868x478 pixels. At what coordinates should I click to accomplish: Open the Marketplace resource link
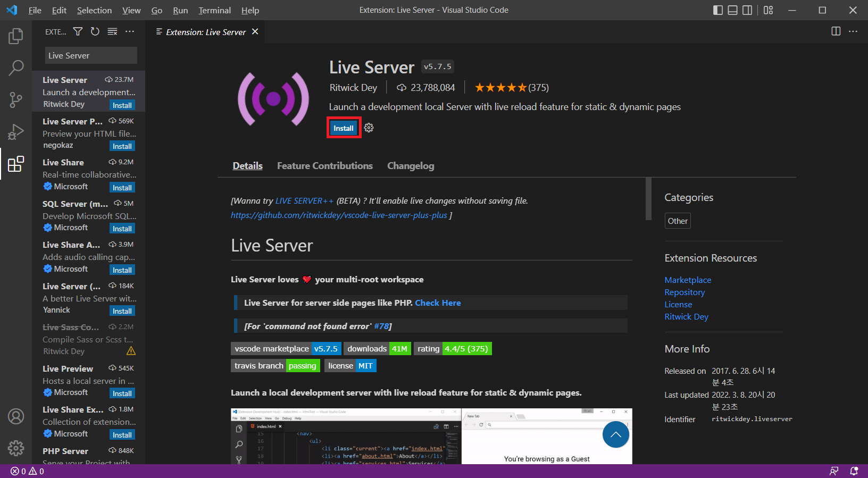[x=688, y=280]
